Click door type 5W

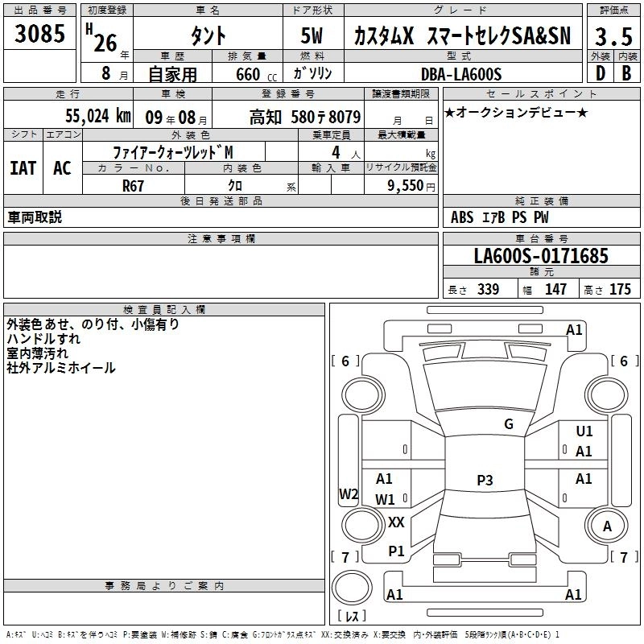click(x=312, y=35)
